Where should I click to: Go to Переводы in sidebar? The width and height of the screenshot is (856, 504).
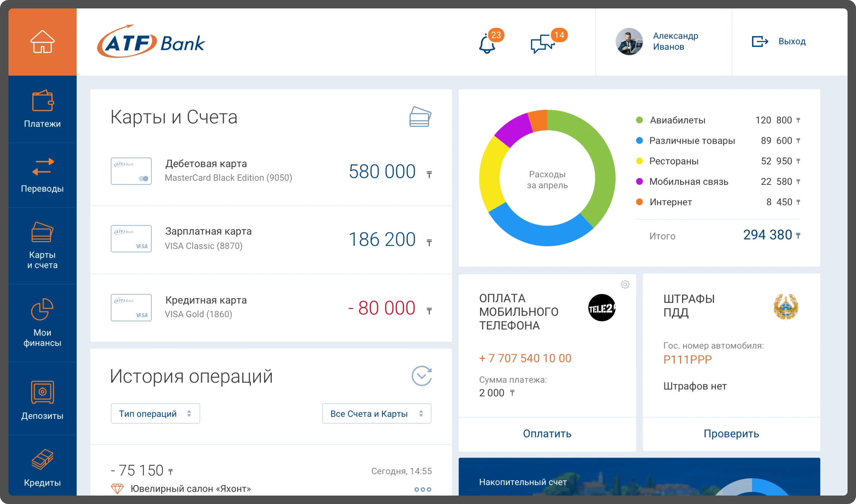tap(42, 175)
